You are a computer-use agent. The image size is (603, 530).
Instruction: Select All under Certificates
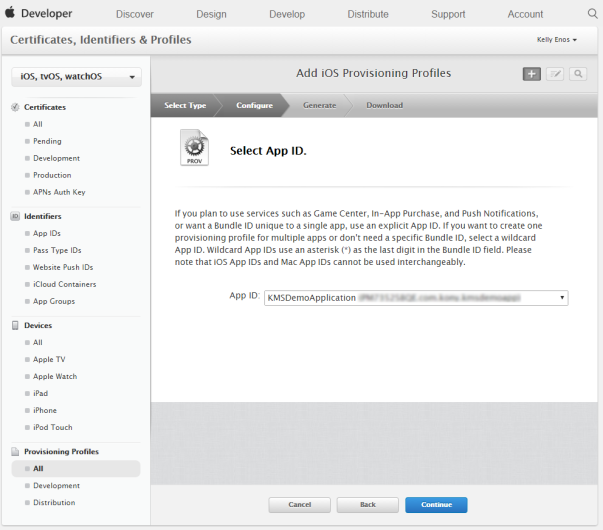tap(38, 124)
